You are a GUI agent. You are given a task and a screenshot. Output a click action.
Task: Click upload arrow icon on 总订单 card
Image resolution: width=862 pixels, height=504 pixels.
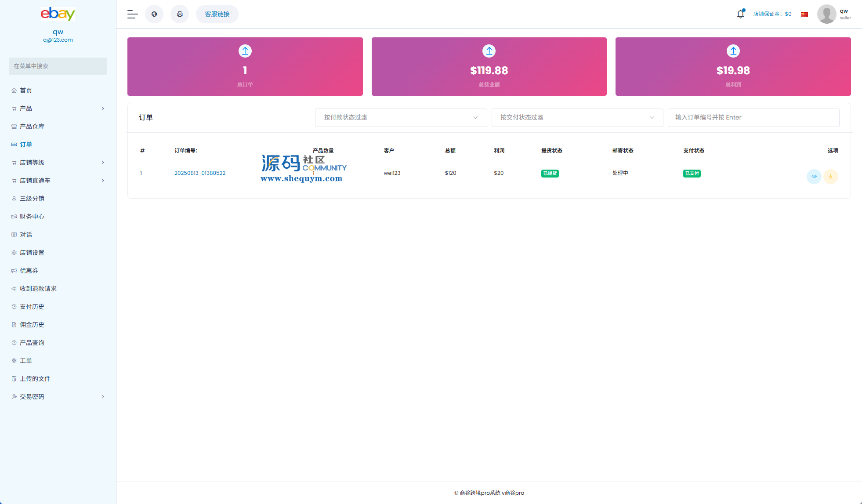tap(245, 51)
